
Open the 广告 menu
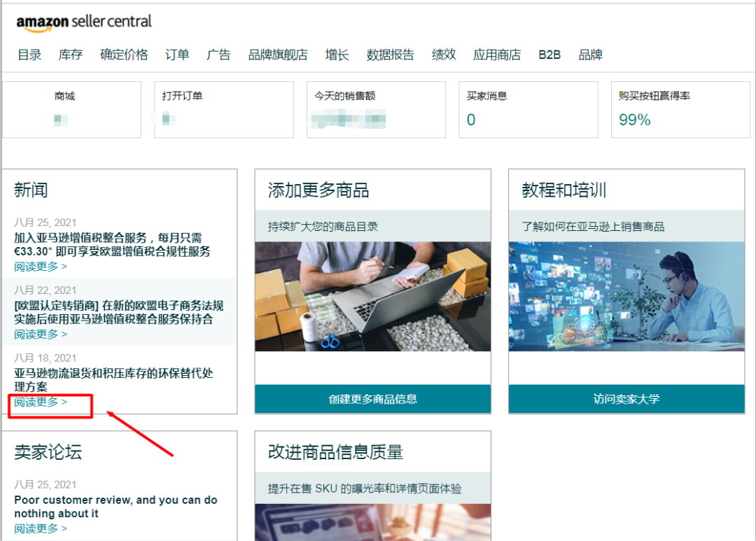click(x=218, y=55)
